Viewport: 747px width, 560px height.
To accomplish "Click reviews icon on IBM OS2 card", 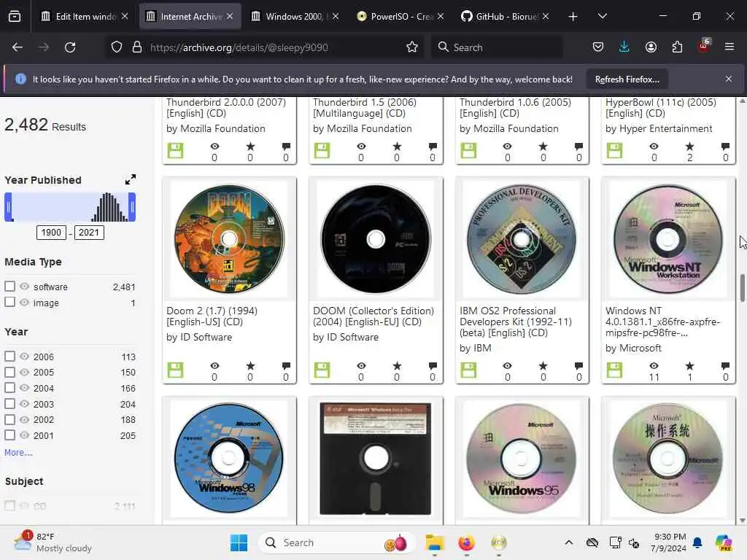I will [578, 366].
